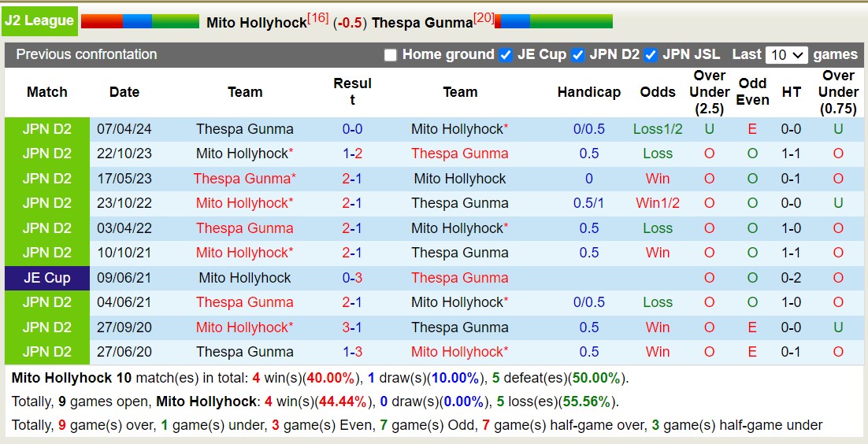Select the JE Cup match label

pos(47,278)
